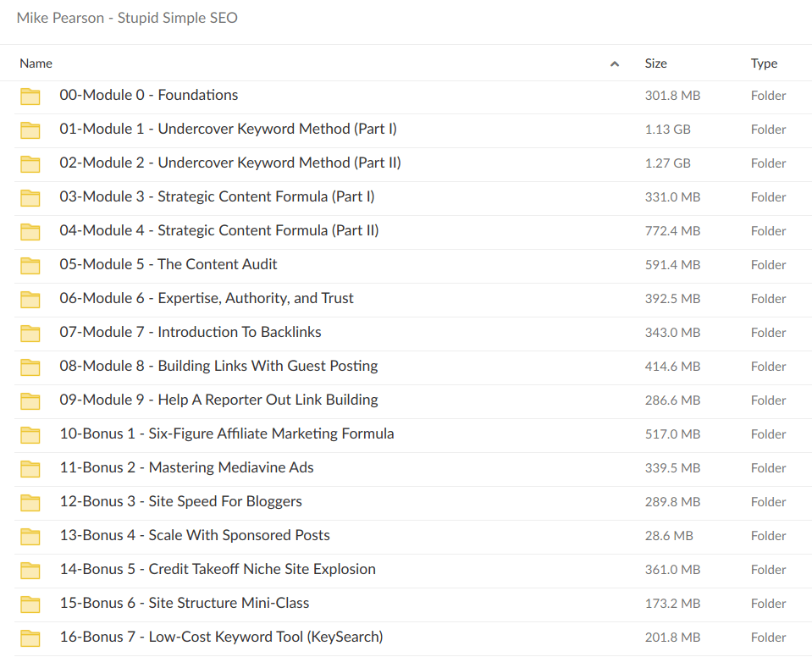Open the Strategic Content Formula Part II folder
812x657 pixels.
[217, 230]
